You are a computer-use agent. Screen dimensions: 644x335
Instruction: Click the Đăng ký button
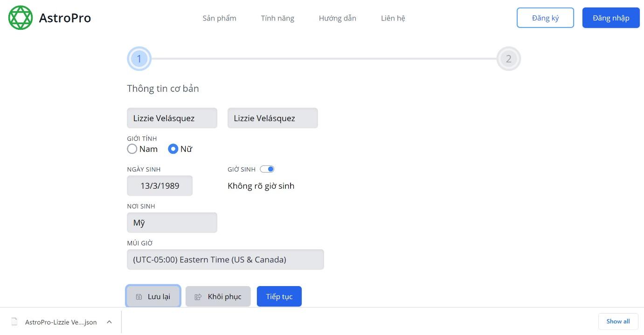[x=545, y=18]
